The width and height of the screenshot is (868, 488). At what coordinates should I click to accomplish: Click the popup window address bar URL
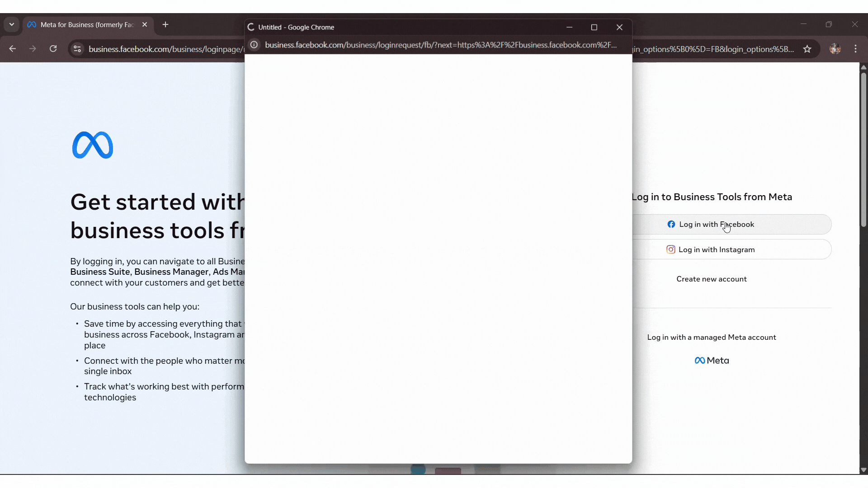[x=441, y=45]
